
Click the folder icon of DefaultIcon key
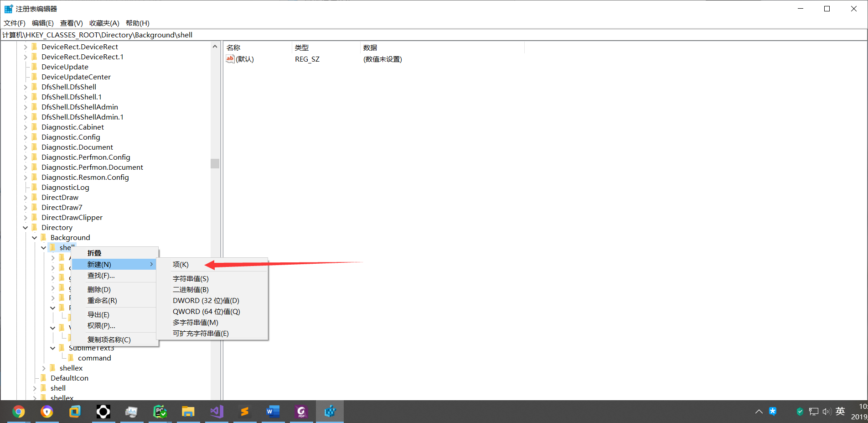[x=44, y=378]
